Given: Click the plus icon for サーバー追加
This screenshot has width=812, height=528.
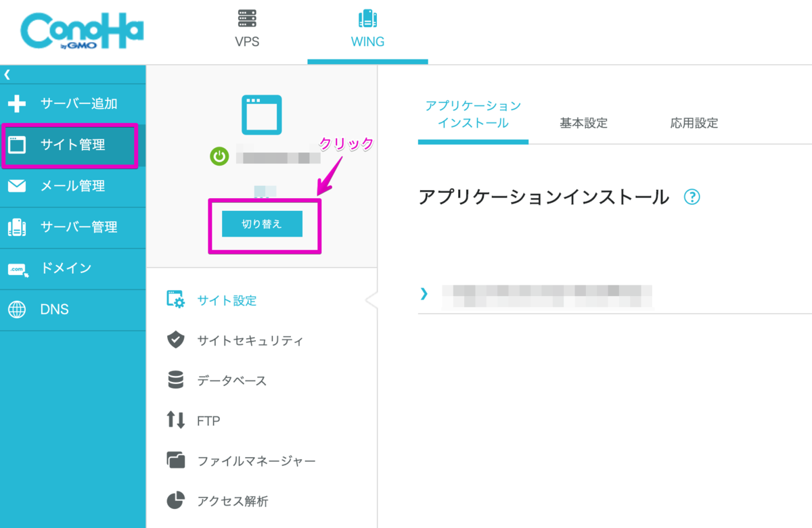Looking at the screenshot, I should (17, 104).
